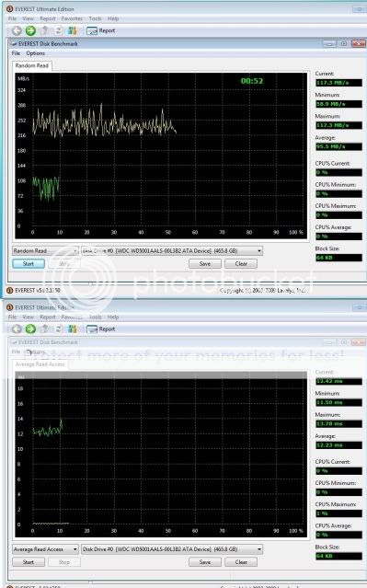Click Back arrow in Average Read Access window toolbar

point(17,329)
